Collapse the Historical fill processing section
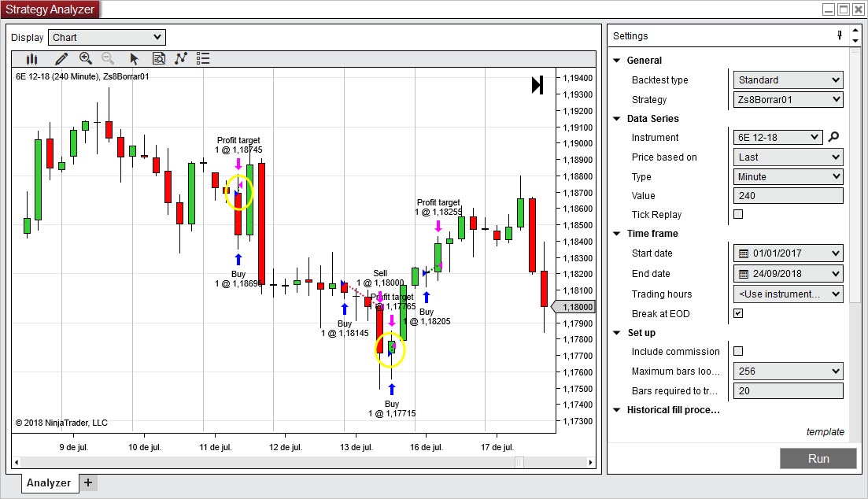Image resolution: width=868 pixels, height=499 pixels. click(x=617, y=410)
